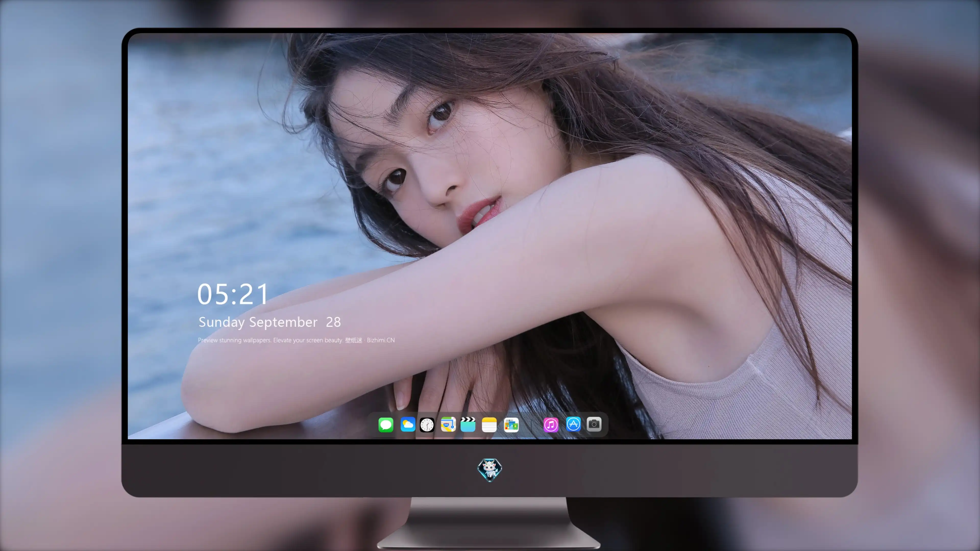Open the photo collage app icon in the dock
The height and width of the screenshot is (551, 980).
[511, 424]
